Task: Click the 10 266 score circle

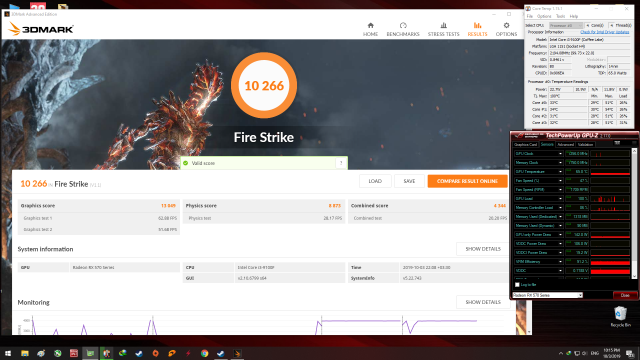Action: click(264, 85)
